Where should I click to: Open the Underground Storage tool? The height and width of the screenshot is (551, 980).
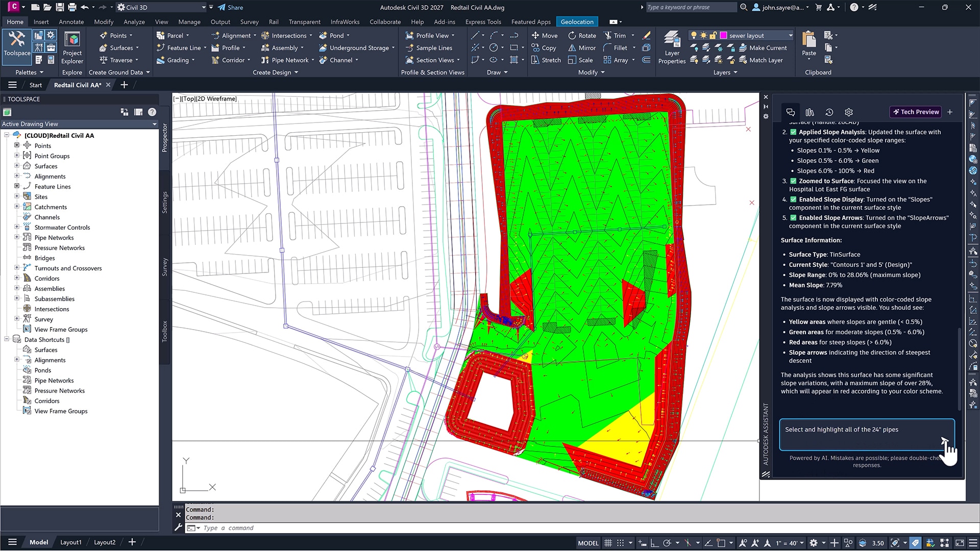356,47
